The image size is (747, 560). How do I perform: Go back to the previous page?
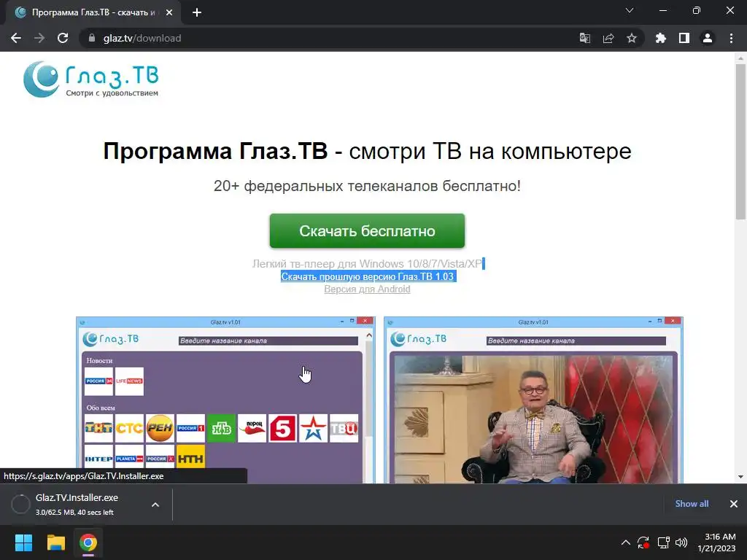click(x=16, y=38)
